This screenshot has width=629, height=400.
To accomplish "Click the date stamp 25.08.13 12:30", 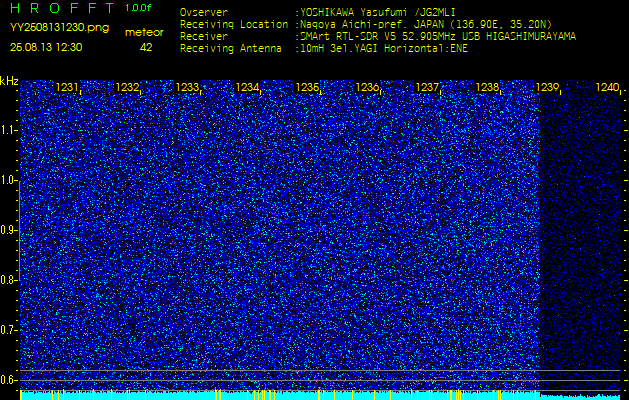I will pos(46,47).
